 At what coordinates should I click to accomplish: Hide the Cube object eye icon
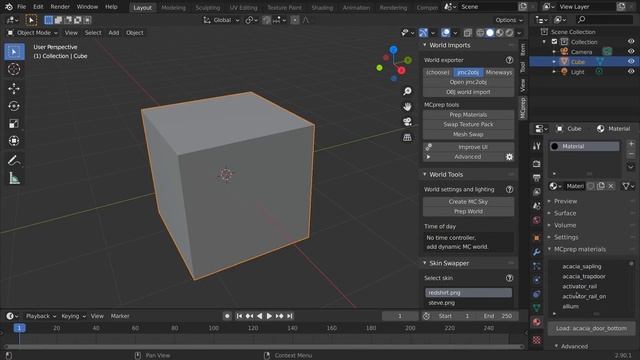pos(631,62)
